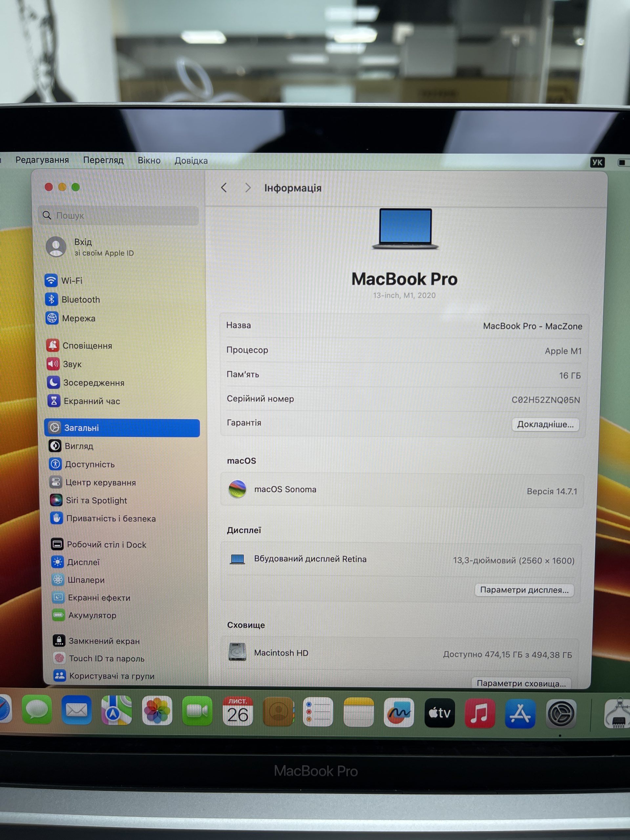Open the Вікно menu

(149, 161)
